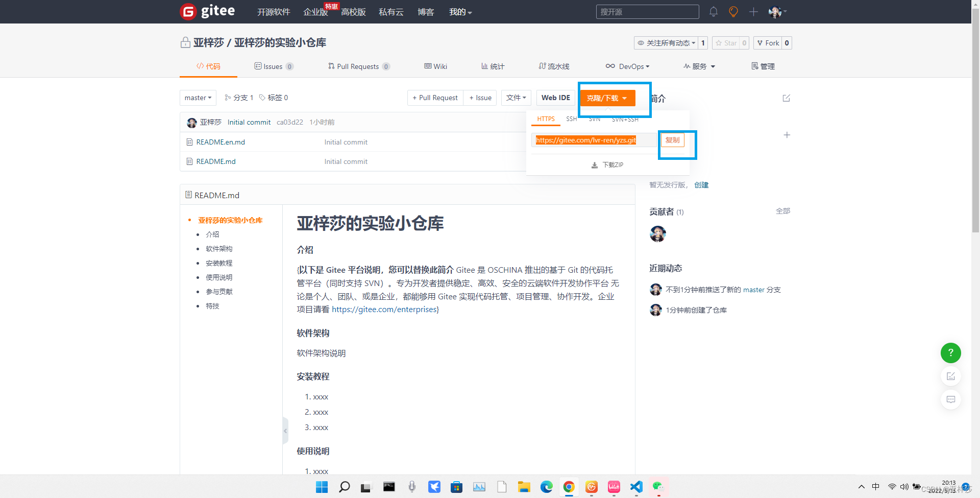Image resolution: width=980 pixels, height=498 pixels.
Task: Click the Fork button
Action: click(768, 43)
